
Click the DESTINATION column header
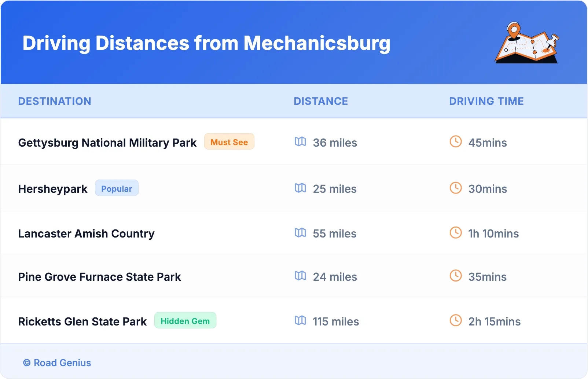pyautogui.click(x=55, y=101)
